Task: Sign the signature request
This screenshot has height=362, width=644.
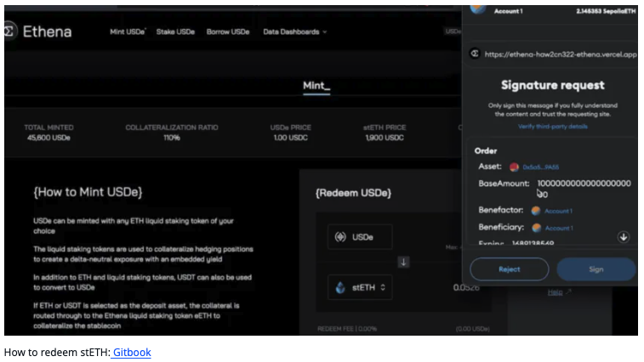Action: 596,269
